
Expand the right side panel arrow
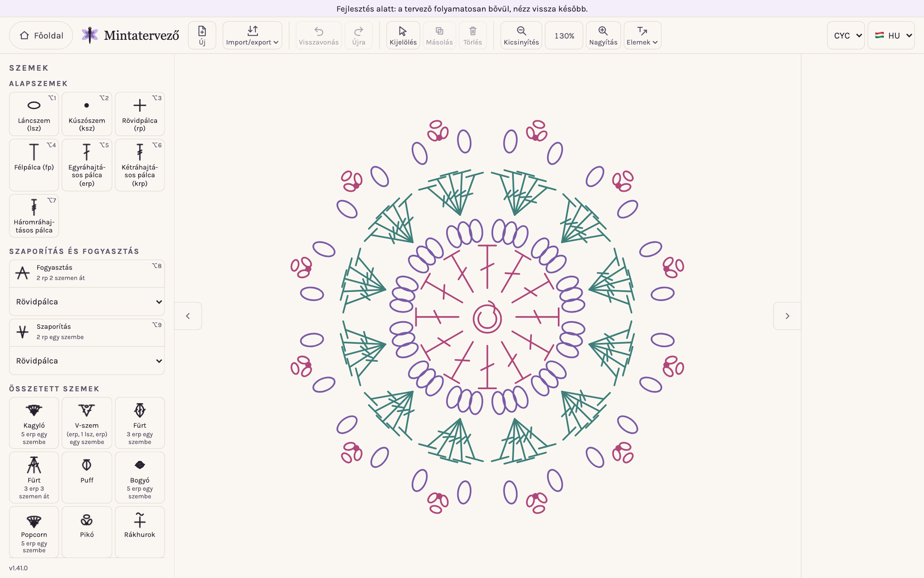[x=787, y=316]
